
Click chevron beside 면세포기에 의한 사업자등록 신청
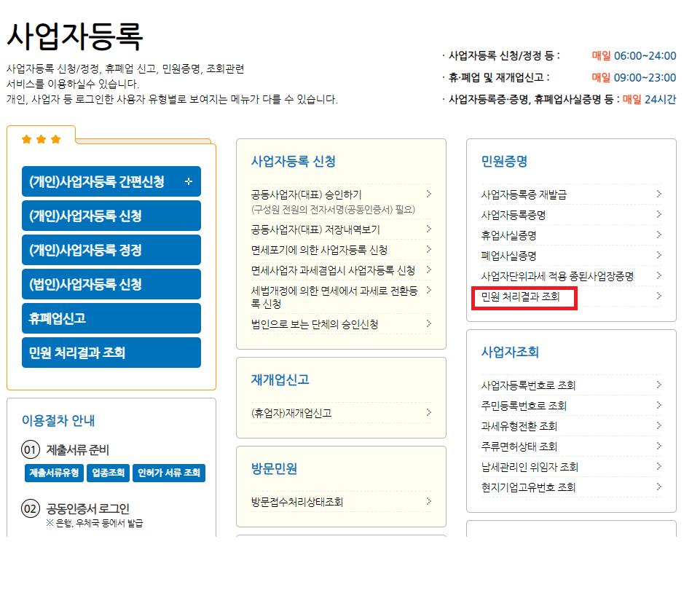(428, 249)
